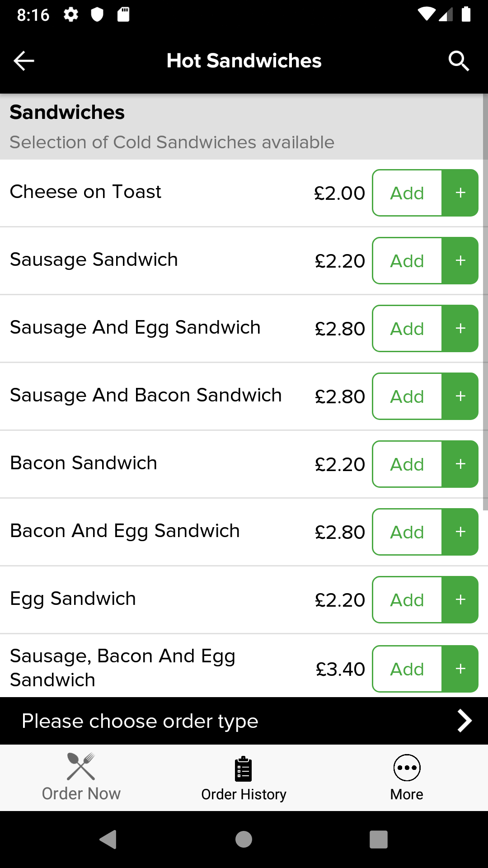The width and height of the screenshot is (488, 868).
Task: Open Please choose order type bar
Action: (x=244, y=721)
